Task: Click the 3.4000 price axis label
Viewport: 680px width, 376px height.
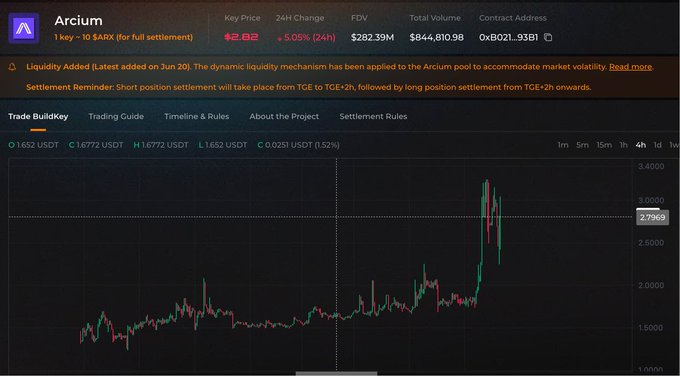Action: click(651, 166)
